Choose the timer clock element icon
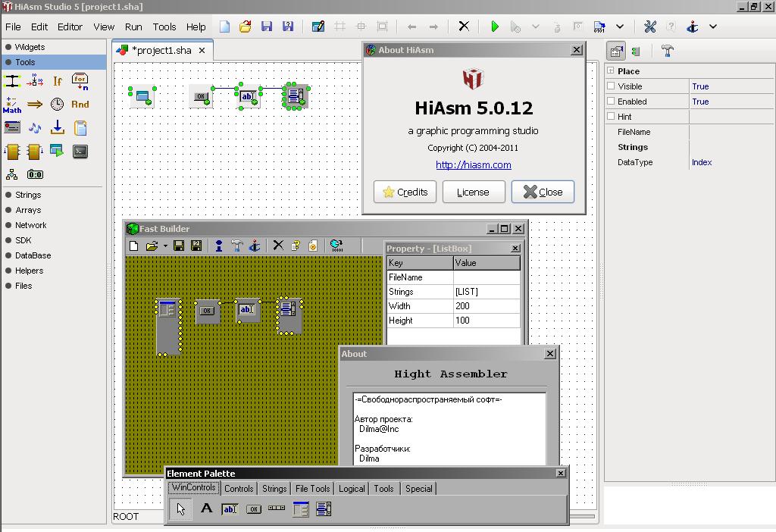Screen dimensions: 776x532 [x=58, y=105]
